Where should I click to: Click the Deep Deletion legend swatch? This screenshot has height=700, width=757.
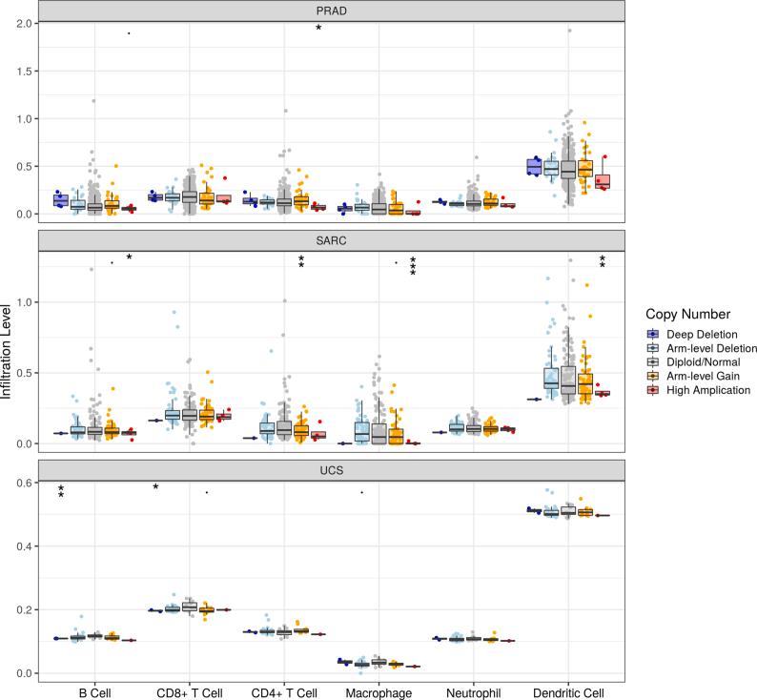[650, 333]
